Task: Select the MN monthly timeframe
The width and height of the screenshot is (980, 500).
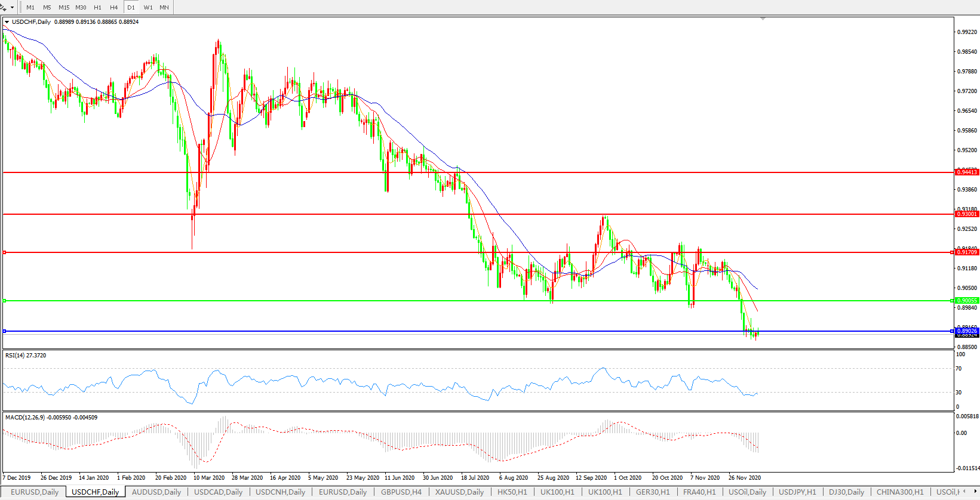Action: pyautogui.click(x=164, y=8)
